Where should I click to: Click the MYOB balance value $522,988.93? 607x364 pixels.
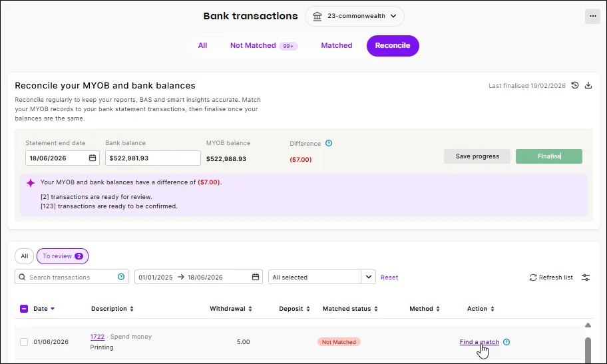(226, 159)
